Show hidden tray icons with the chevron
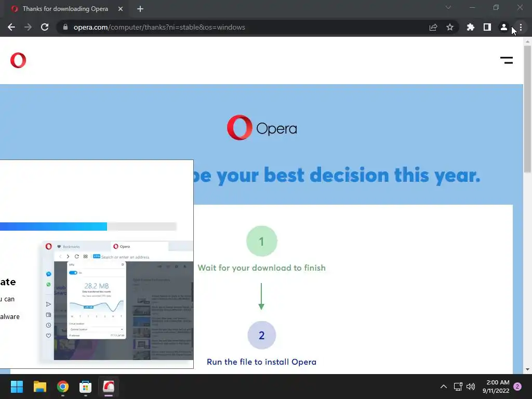Viewport: 532px width, 399px height. coord(444,387)
